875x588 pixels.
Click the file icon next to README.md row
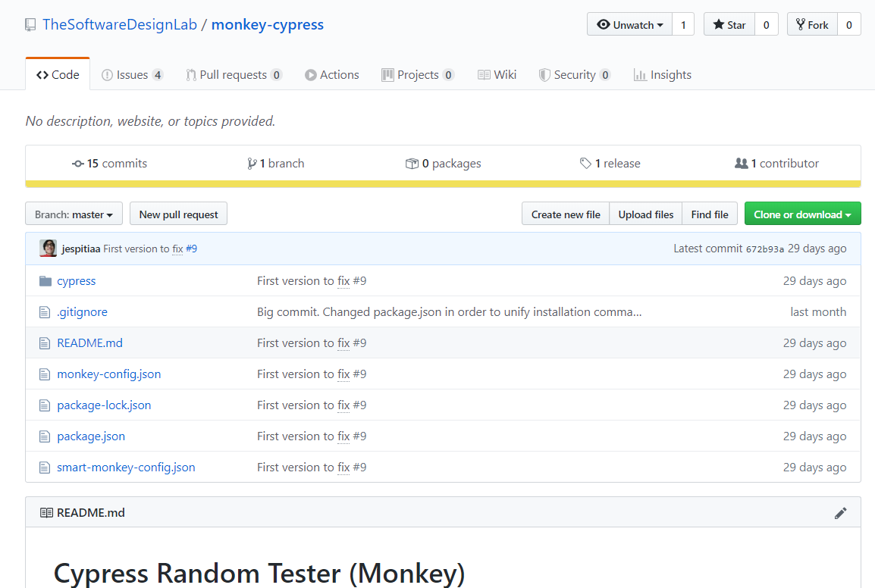(45, 344)
